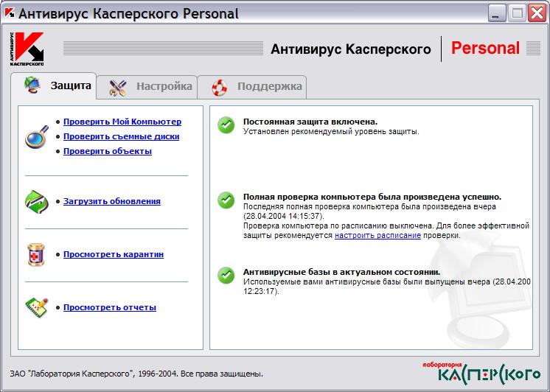
Task: Click green checkmark beside Антивирусные базы
Action: [x=226, y=276]
